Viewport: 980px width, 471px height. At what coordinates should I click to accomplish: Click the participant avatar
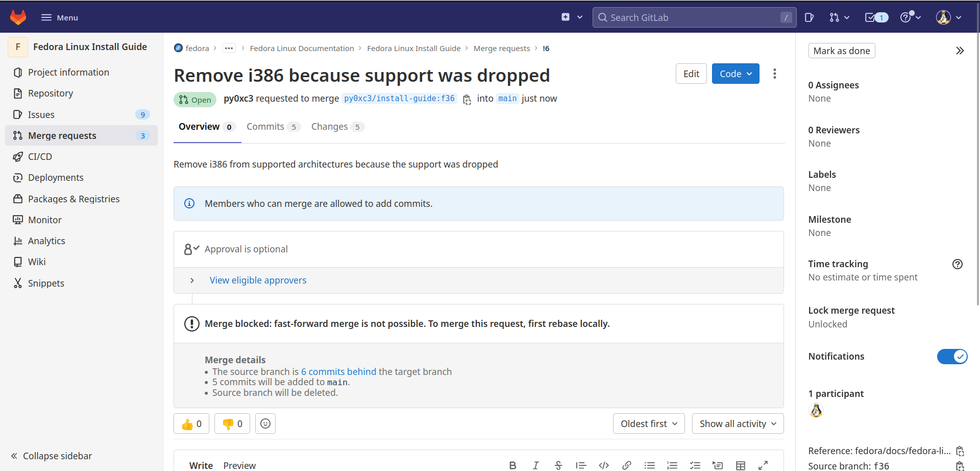click(816, 410)
